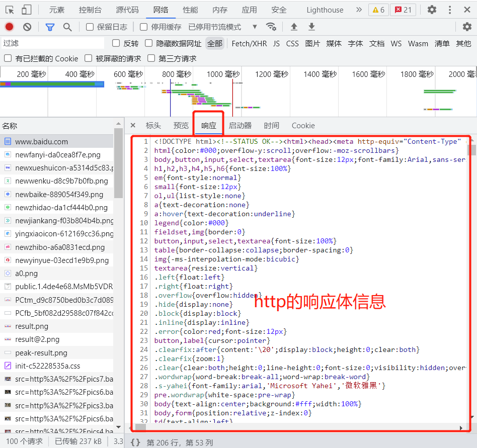Image resolution: width=477 pixels, height=448 pixels.
Task: Select the a0.png request
Action: click(x=57, y=273)
